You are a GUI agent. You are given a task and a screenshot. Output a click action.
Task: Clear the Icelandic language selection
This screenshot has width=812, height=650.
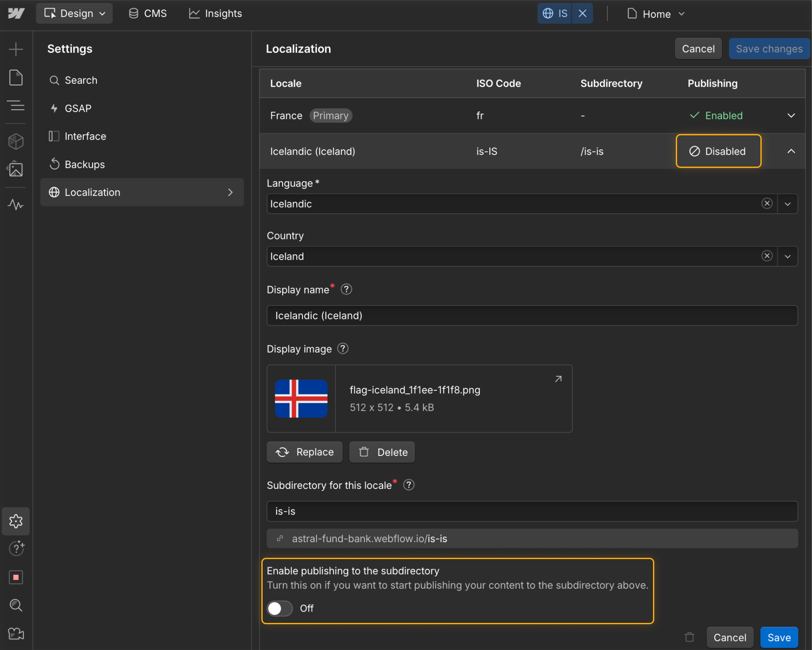(767, 203)
